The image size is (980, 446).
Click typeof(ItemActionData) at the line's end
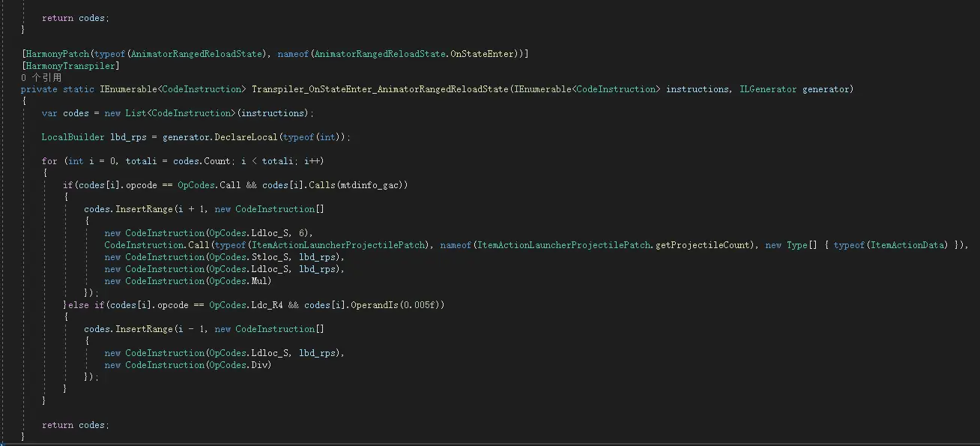pos(892,245)
